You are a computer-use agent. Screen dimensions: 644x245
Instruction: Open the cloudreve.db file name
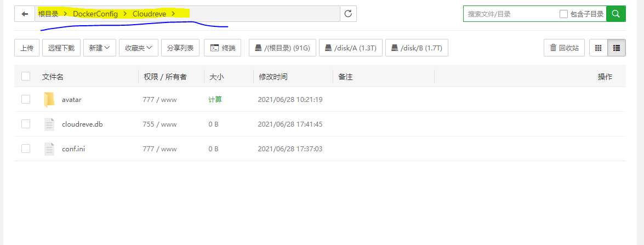pyautogui.click(x=82, y=124)
